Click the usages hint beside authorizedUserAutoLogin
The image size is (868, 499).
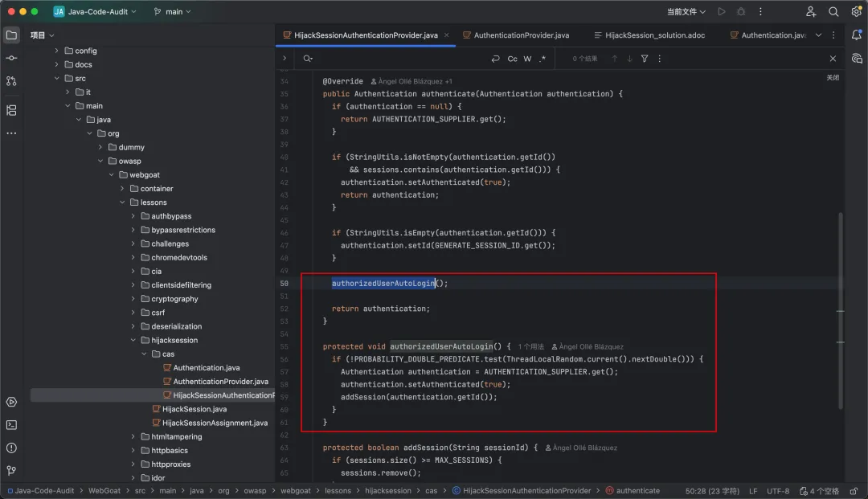click(531, 347)
